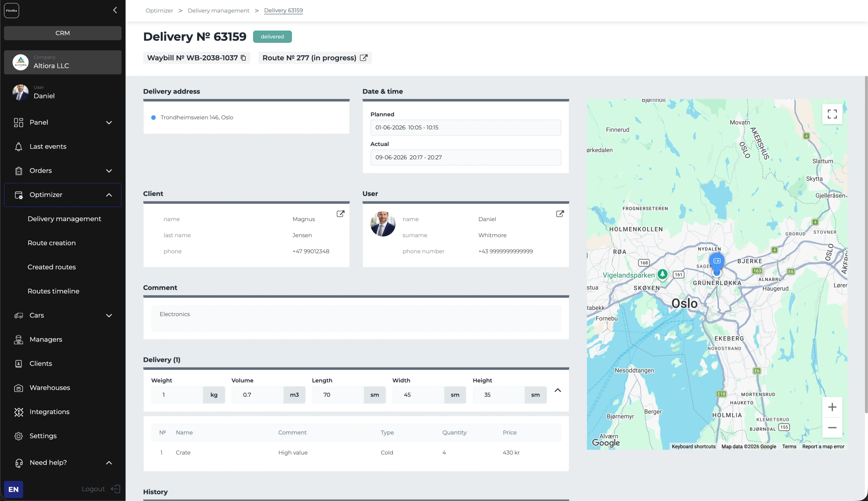Viewport: 868px width, 501px height.
Task: Click the Settings gear icon in the sidebar
Action: point(19,436)
